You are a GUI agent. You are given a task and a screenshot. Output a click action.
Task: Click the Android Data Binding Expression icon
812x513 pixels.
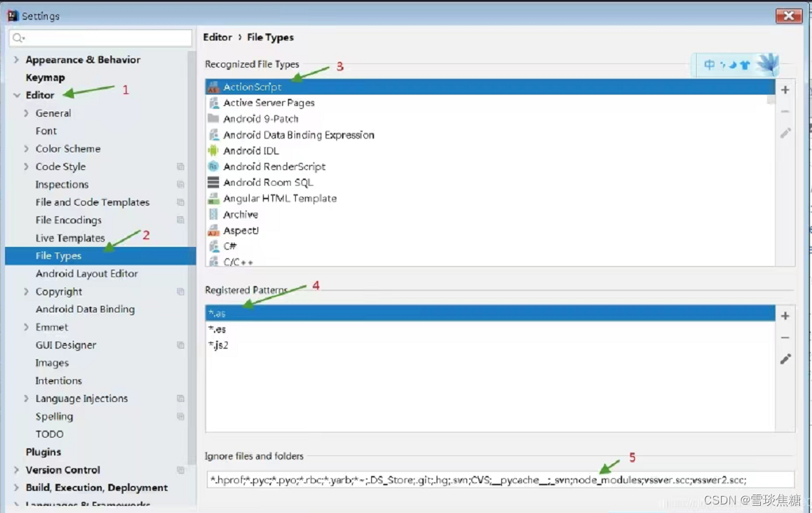click(x=213, y=134)
